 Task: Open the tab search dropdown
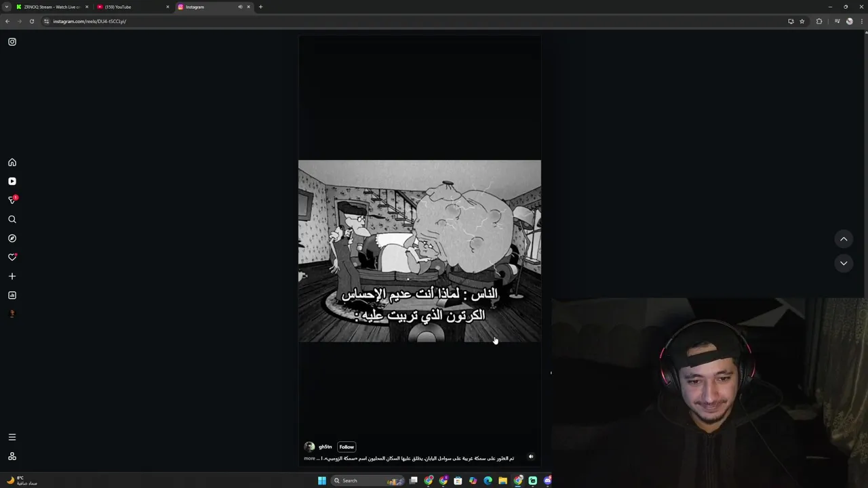(7, 7)
